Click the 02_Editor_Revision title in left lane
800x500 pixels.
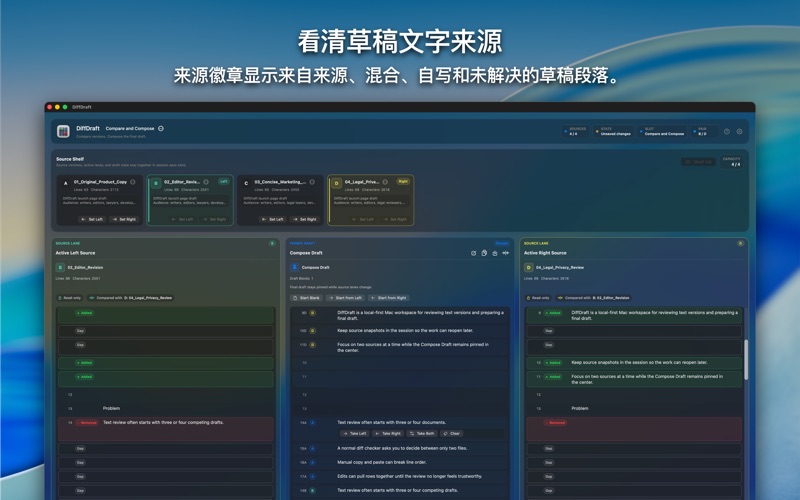tap(85, 267)
